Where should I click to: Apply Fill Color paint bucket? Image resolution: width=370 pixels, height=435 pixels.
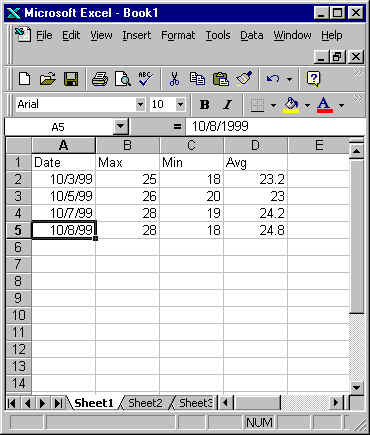(x=291, y=105)
